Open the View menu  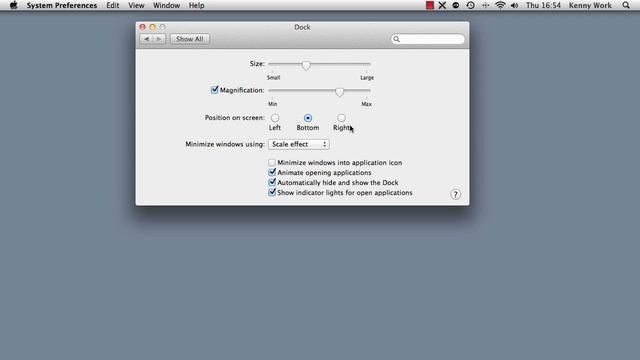pos(136,5)
